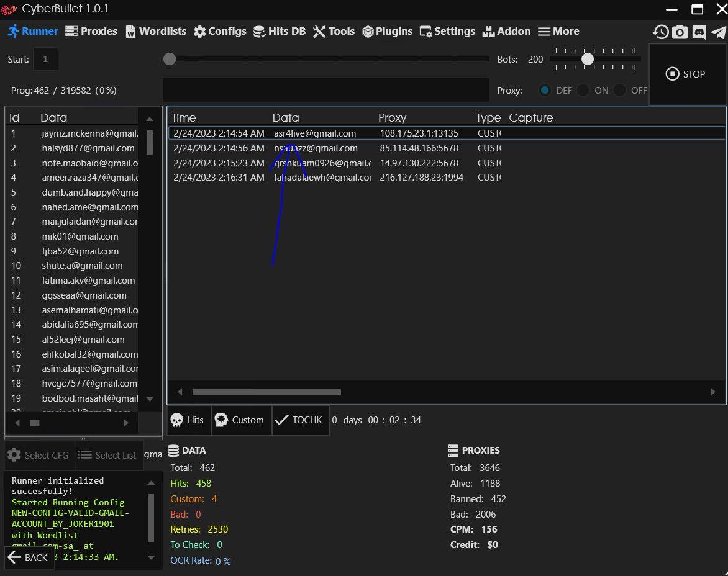Image resolution: width=728 pixels, height=576 pixels.
Task: Click the Bots slider handle
Action: point(588,59)
